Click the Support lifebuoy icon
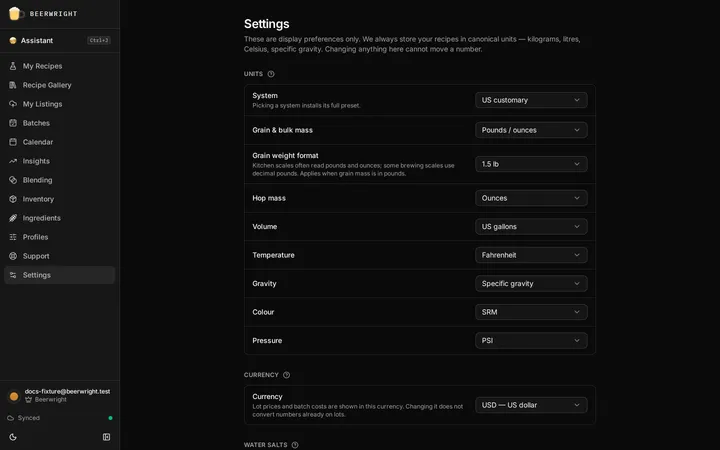Image resolution: width=720 pixels, height=450 pixels. (13, 256)
